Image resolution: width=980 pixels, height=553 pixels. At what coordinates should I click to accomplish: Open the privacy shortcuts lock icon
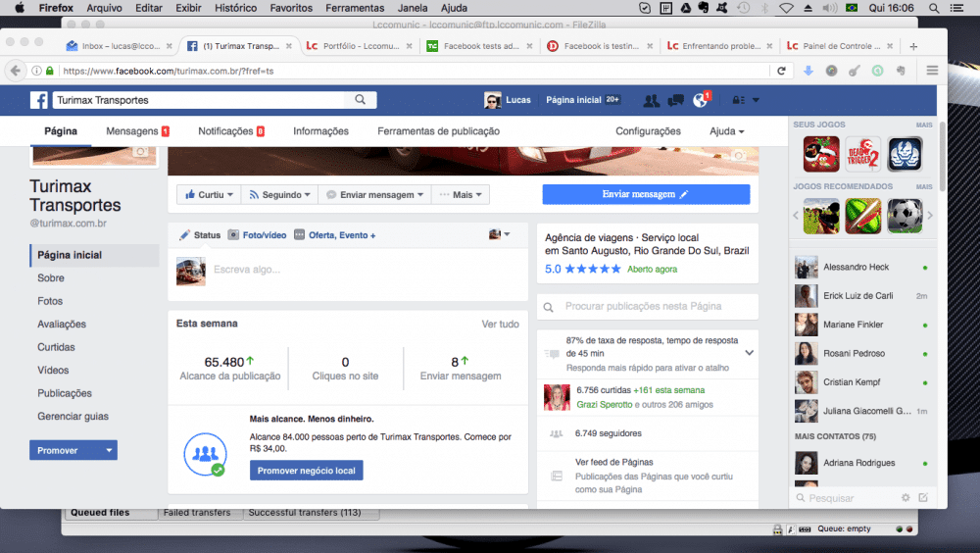coord(738,100)
